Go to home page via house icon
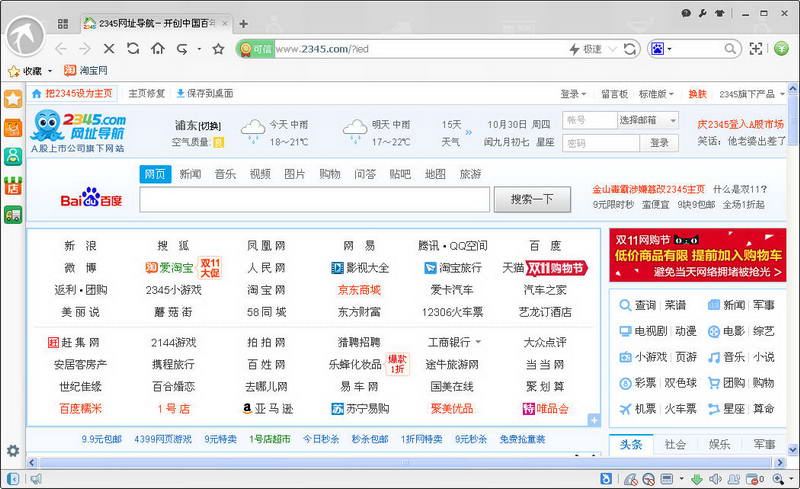The image size is (800, 489). click(158, 48)
